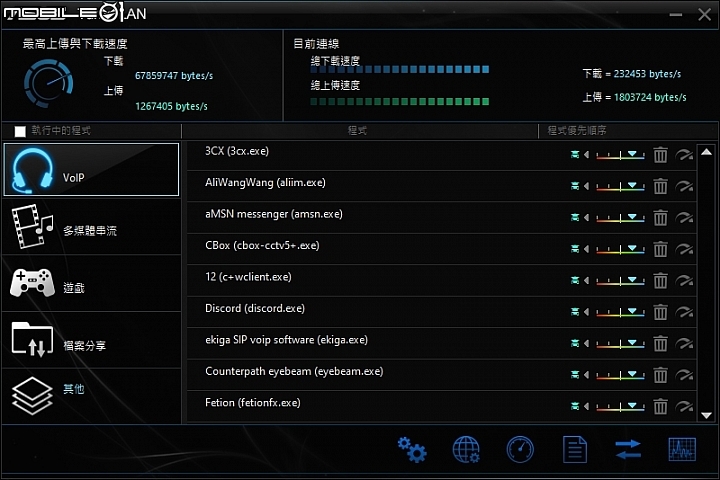Image resolution: width=720 pixels, height=480 pixels.
Task: Click the 下載 = 232453 bytes/s reading
Action: [632, 74]
